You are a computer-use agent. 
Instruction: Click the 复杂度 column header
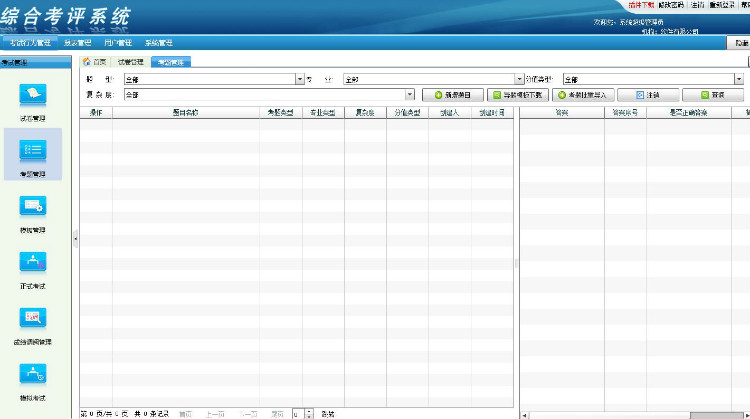point(365,113)
